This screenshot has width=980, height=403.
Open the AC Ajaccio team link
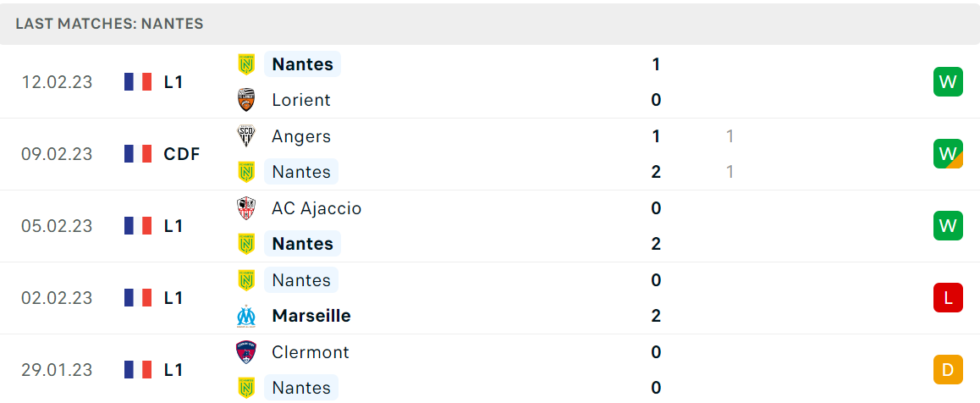point(317,208)
